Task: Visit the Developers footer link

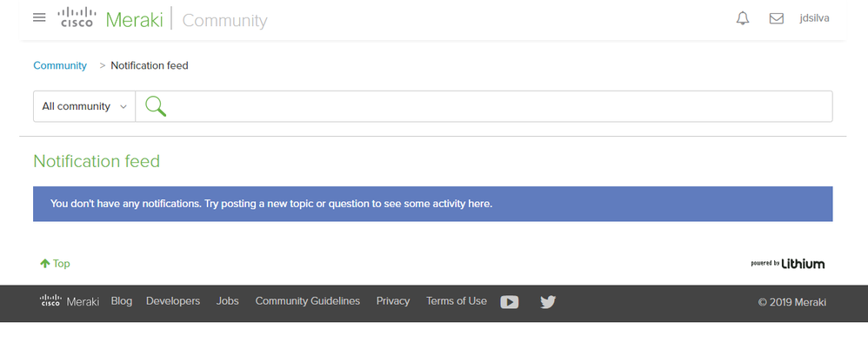Action: click(x=173, y=301)
